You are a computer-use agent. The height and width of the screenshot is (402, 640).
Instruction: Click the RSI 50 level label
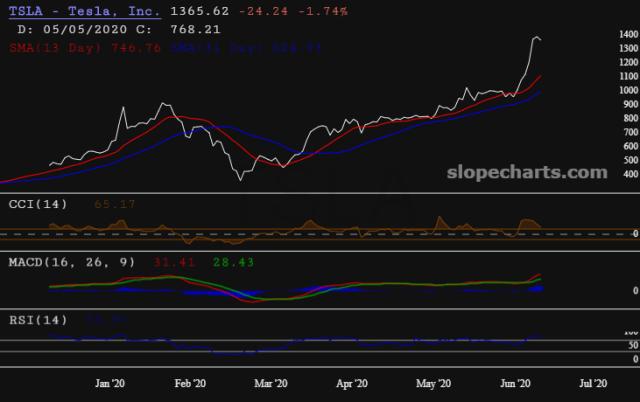(x=633, y=345)
